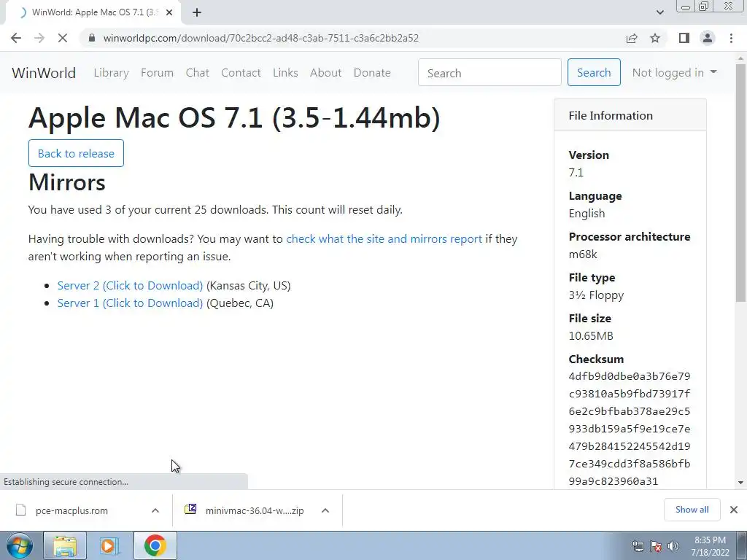The width and height of the screenshot is (747, 560).
Task: Select the WinWorld Apple Mac OS tab
Action: click(93, 12)
